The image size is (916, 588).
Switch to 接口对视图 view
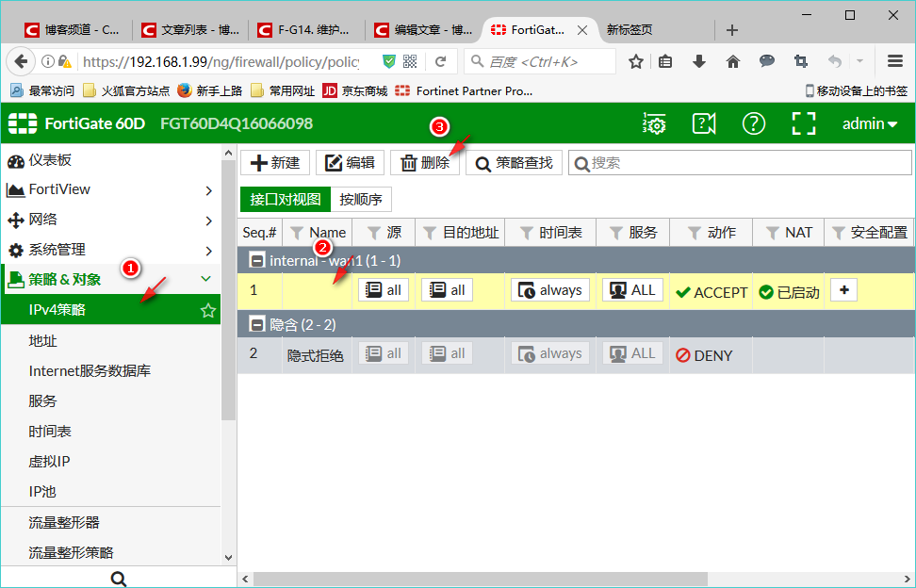(x=286, y=199)
